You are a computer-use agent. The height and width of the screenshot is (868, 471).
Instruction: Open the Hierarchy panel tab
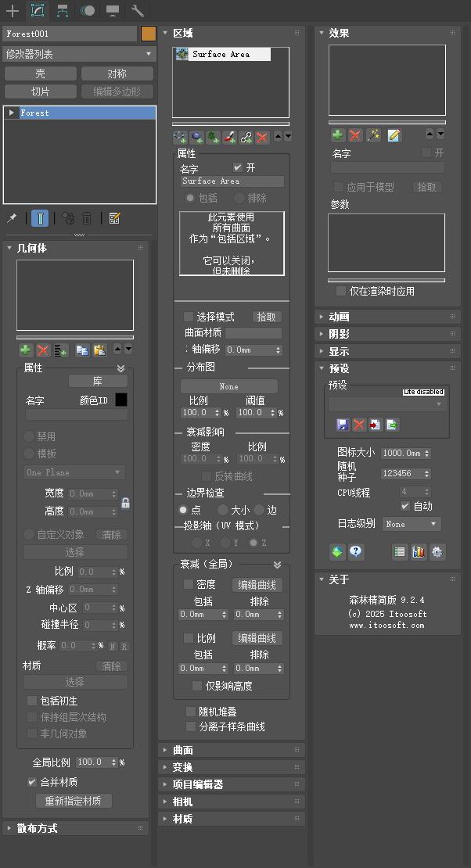tap(63, 11)
